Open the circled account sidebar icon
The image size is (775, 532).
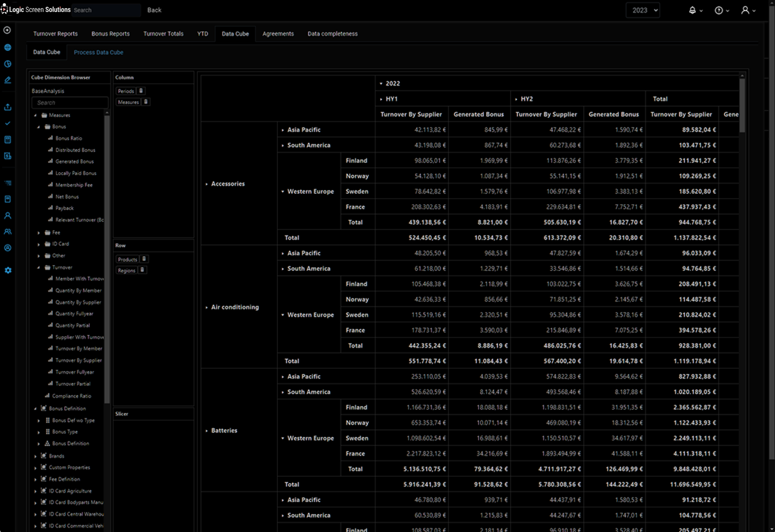click(7, 248)
